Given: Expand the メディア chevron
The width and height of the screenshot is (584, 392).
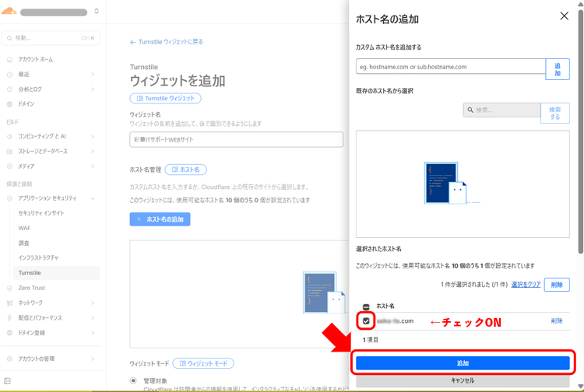Looking at the screenshot, I should pos(93,166).
